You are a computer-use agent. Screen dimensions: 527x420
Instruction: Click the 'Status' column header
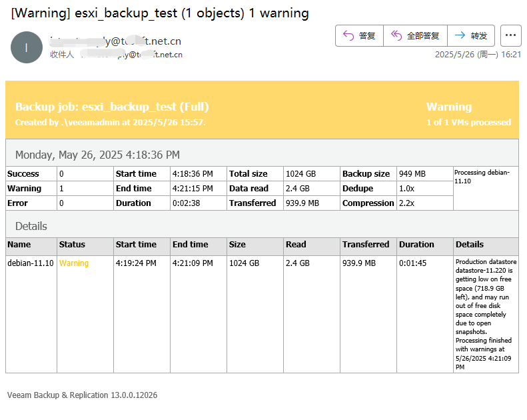pos(72,245)
